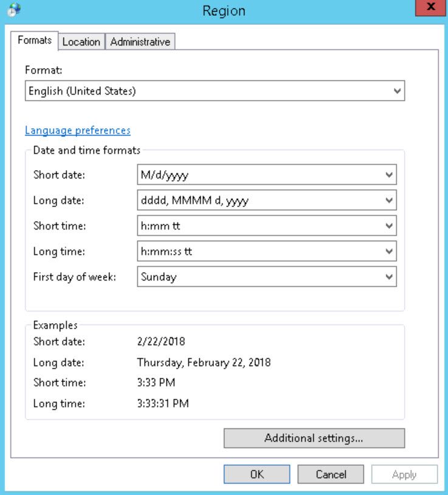This screenshot has width=448, height=495.
Task: Click the Additional settings... button
Action: coord(314,438)
